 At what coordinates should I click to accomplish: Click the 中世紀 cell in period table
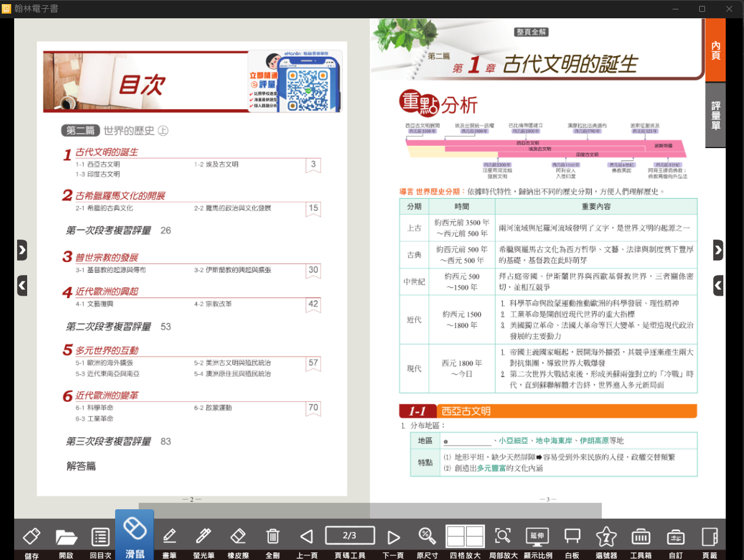(414, 282)
